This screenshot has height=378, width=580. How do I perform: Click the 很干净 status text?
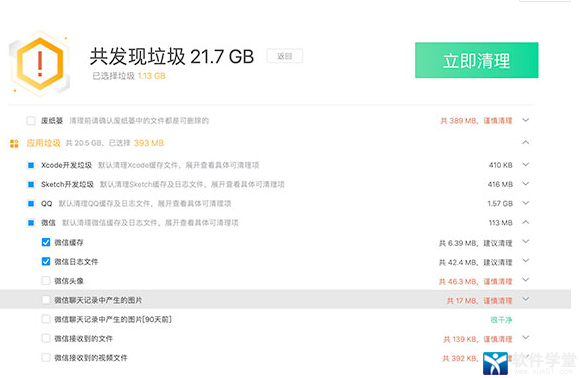click(x=501, y=320)
